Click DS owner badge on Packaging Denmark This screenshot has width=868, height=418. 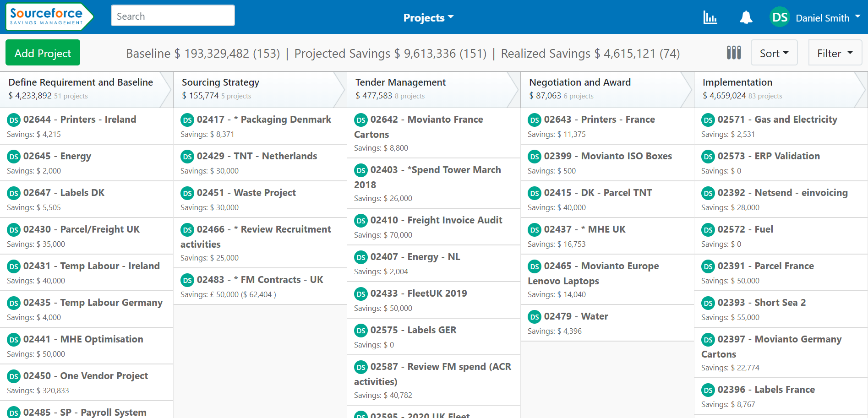pyautogui.click(x=187, y=120)
